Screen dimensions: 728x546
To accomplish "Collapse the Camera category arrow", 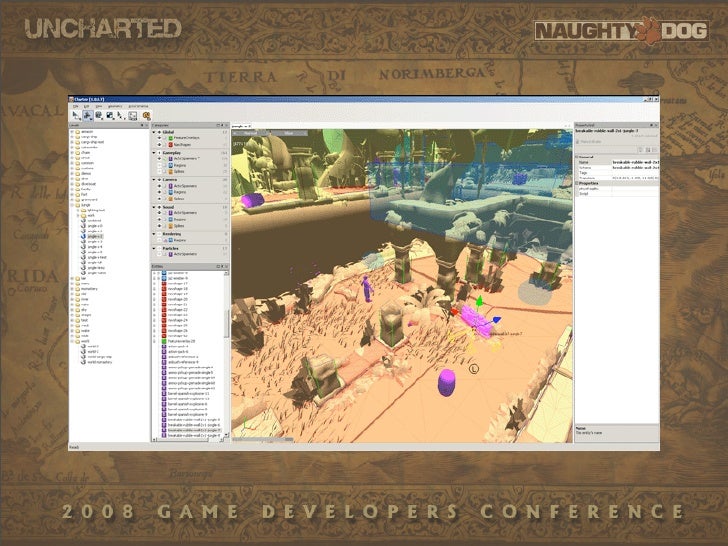I will [x=154, y=180].
